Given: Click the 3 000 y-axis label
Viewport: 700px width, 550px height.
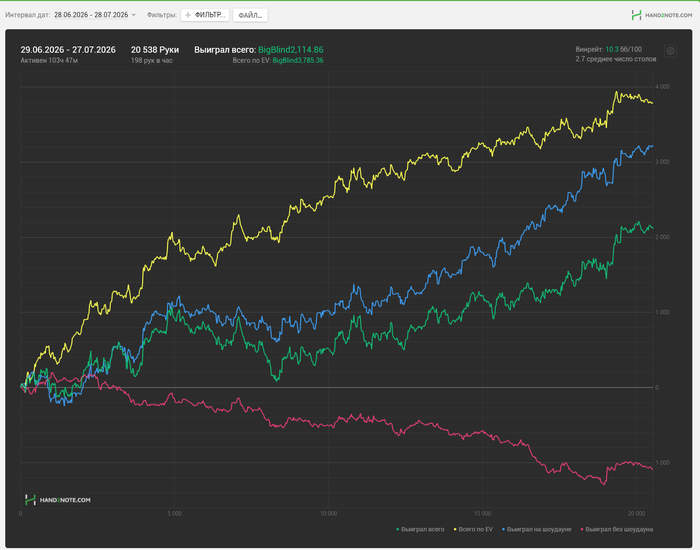Looking at the screenshot, I should click(662, 162).
